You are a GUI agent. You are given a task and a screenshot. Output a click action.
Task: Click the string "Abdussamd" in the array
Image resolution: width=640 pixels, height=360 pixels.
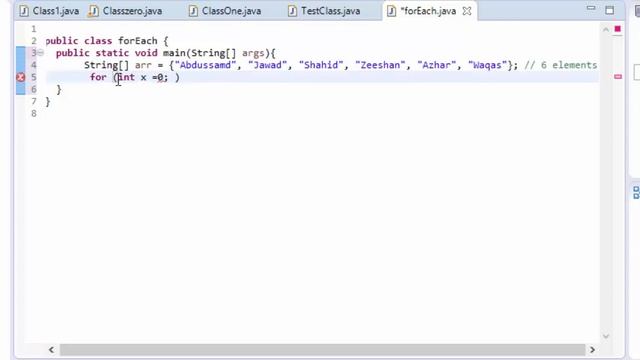[205, 65]
